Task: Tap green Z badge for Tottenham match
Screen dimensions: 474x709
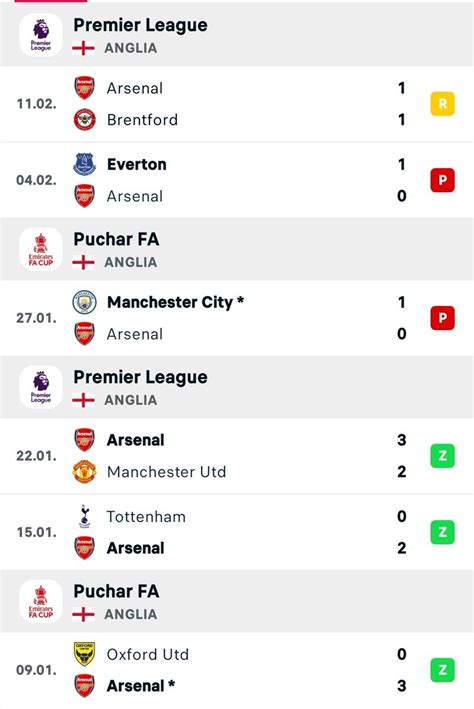Action: 442,532
